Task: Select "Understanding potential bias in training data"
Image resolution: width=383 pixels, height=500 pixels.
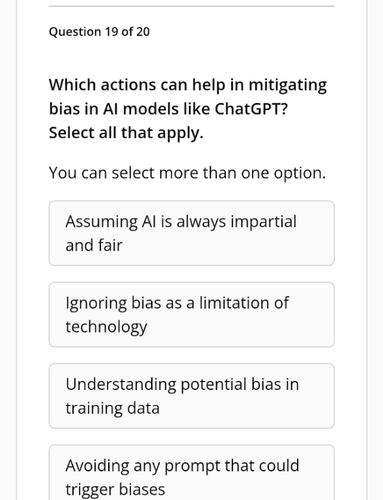Action: click(x=192, y=396)
